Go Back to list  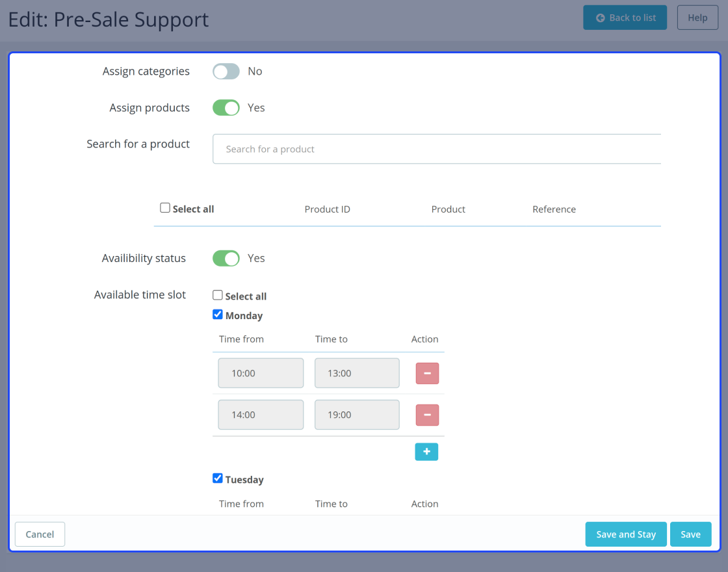click(x=625, y=18)
